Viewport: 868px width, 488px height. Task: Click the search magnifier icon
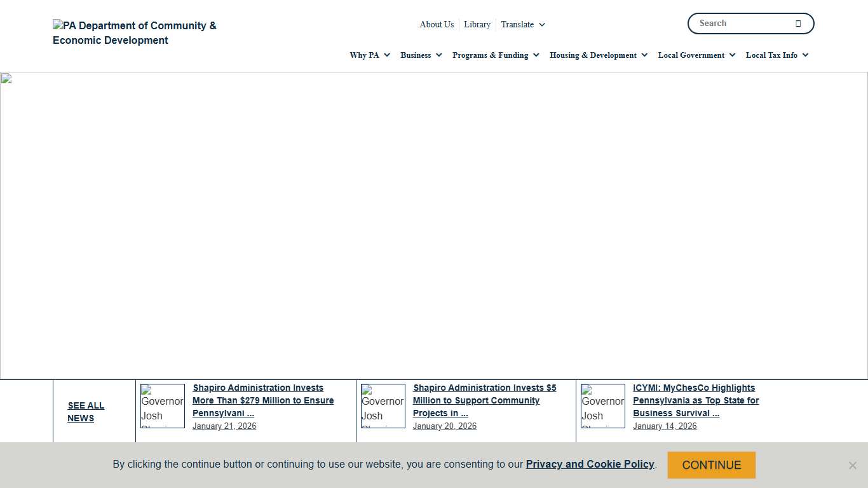[798, 24]
